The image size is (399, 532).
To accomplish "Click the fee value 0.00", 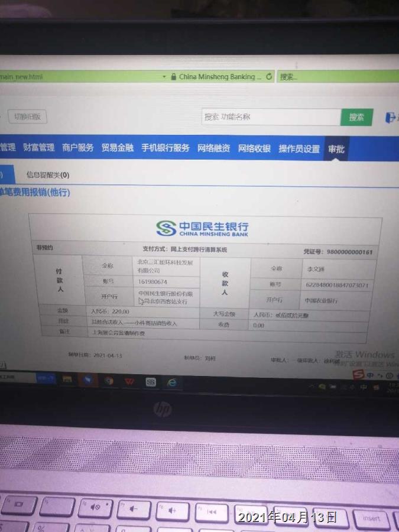I will [258, 325].
